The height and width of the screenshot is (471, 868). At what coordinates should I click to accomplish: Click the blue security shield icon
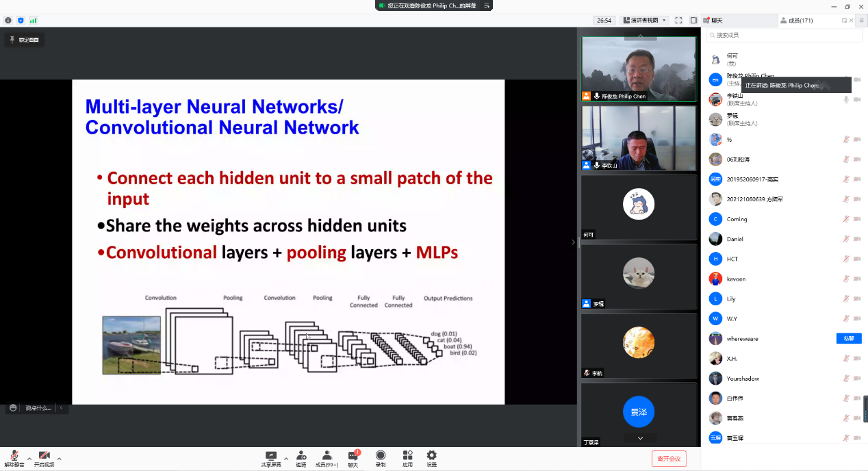coord(21,21)
